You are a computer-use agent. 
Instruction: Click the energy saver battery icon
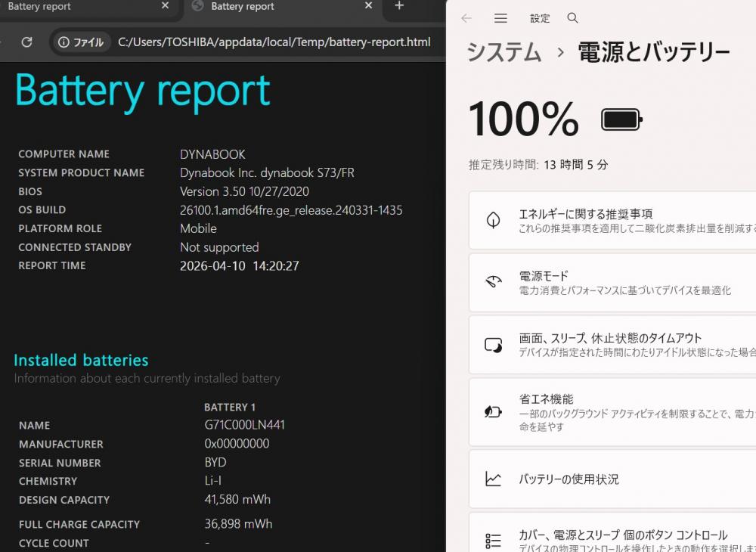(493, 411)
